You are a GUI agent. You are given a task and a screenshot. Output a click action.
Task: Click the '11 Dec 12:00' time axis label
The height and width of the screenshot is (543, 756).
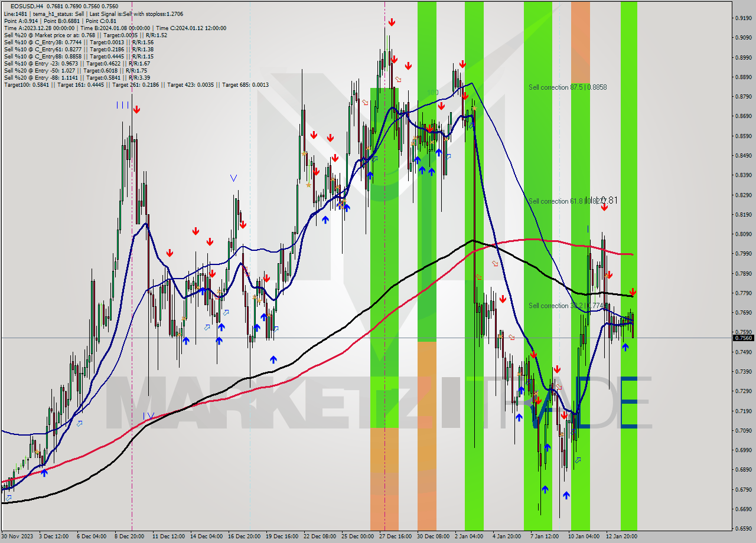[168, 537]
